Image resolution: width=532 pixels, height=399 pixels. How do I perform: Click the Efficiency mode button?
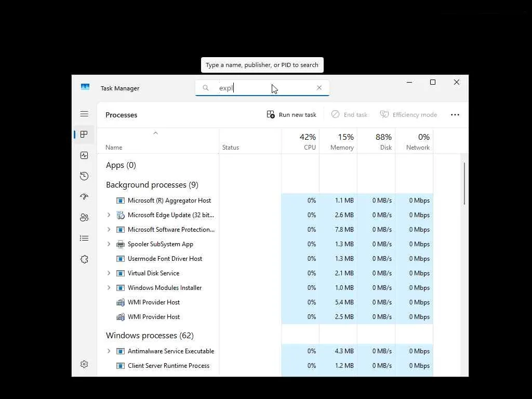tap(408, 115)
